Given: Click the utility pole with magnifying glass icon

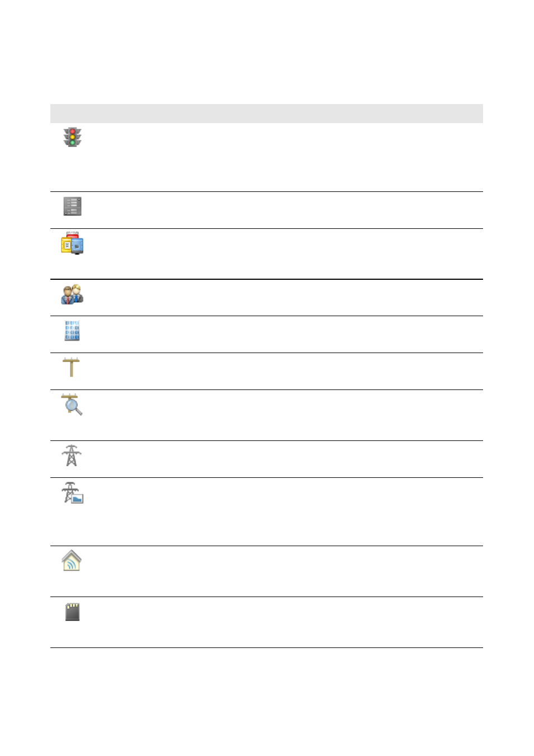Looking at the screenshot, I should [72, 405].
